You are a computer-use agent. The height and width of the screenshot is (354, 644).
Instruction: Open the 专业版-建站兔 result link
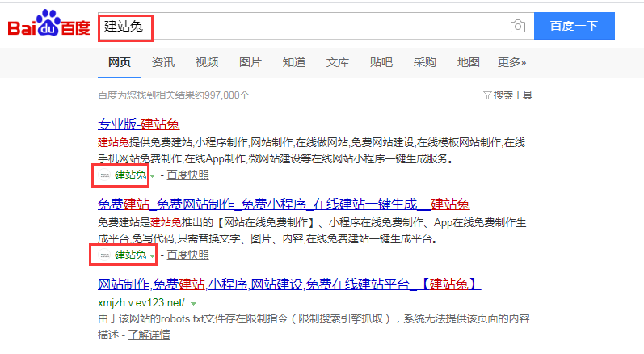tap(139, 124)
